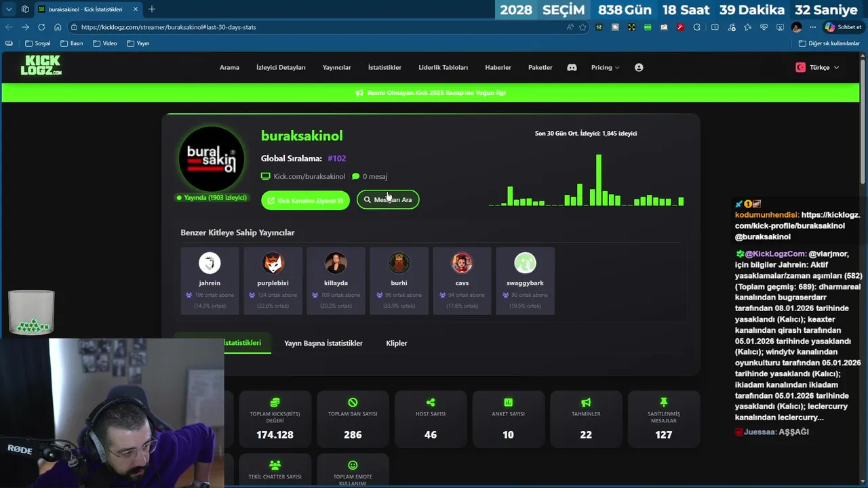Viewport: 868px width, 488px height.
Task: Open the killayda similar streamer card
Action: pyautogui.click(x=336, y=281)
